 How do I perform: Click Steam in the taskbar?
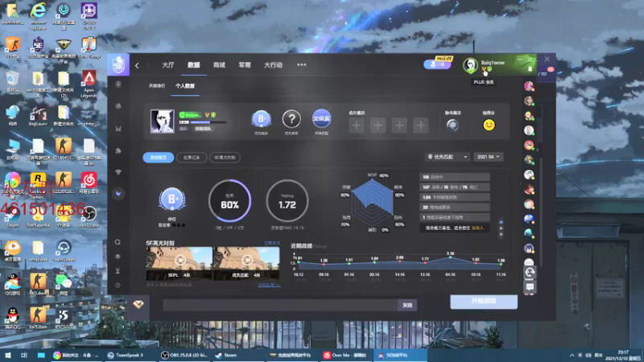227,355
